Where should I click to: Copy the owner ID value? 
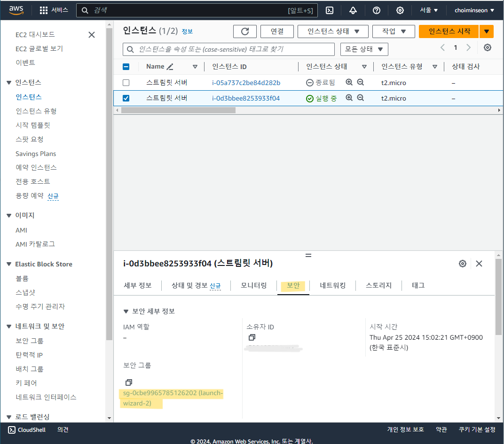pyautogui.click(x=252, y=337)
